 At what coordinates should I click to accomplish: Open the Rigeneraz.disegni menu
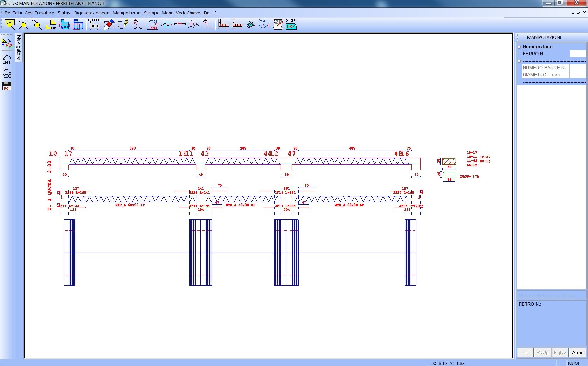pyautogui.click(x=92, y=13)
